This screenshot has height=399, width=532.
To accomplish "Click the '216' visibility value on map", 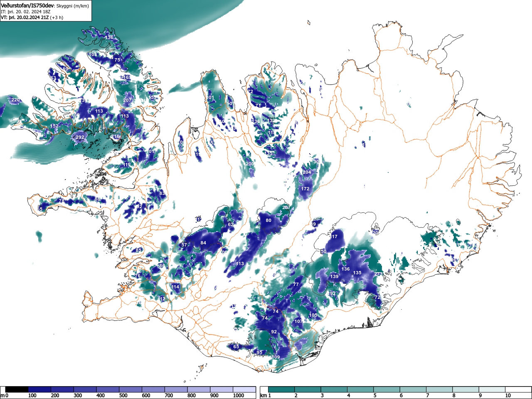I will [x=116, y=137].
